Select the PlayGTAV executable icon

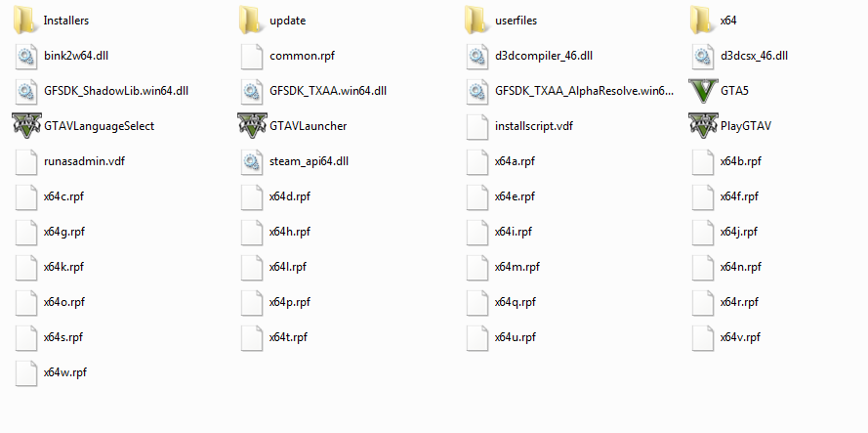[703, 126]
